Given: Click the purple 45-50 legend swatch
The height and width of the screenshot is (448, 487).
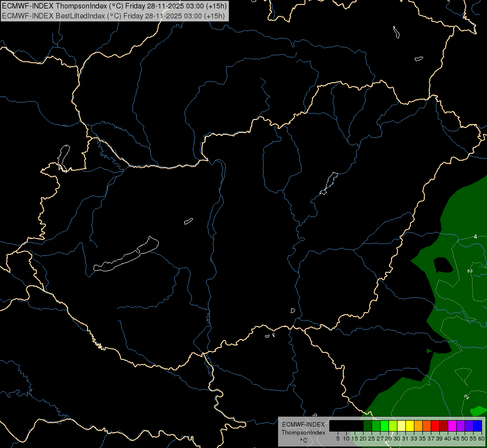Looking at the screenshot, I should coord(460,426).
